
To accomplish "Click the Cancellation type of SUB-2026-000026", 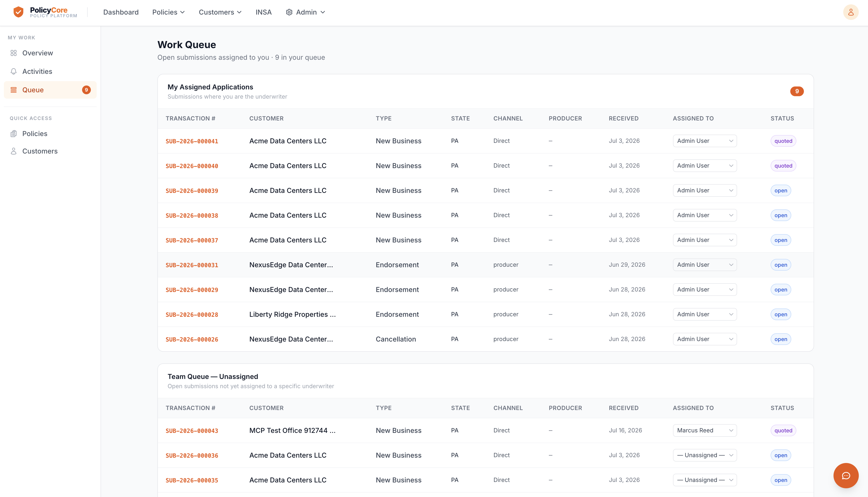I will (396, 339).
